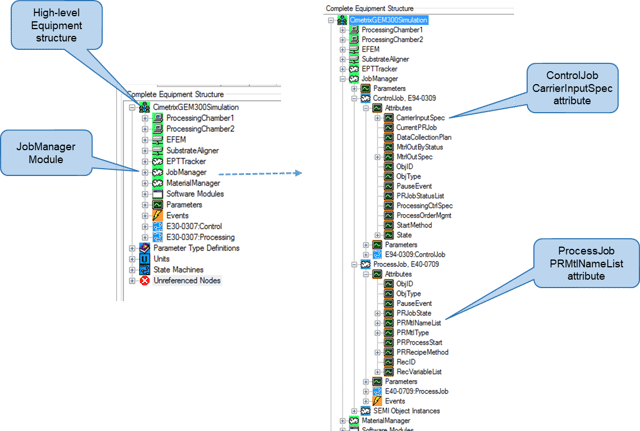This screenshot has height=431, width=640.
Task: Expand JobManager node in left tree
Action: pos(145,172)
